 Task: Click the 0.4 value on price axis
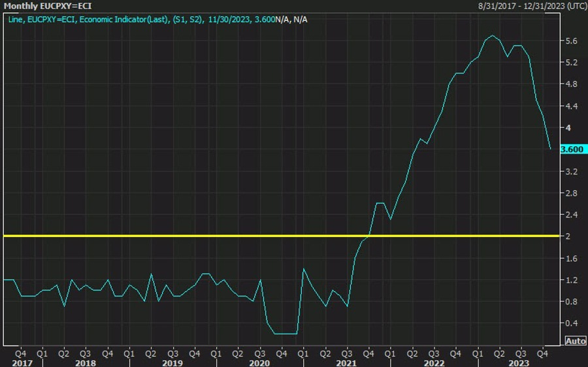click(572, 323)
